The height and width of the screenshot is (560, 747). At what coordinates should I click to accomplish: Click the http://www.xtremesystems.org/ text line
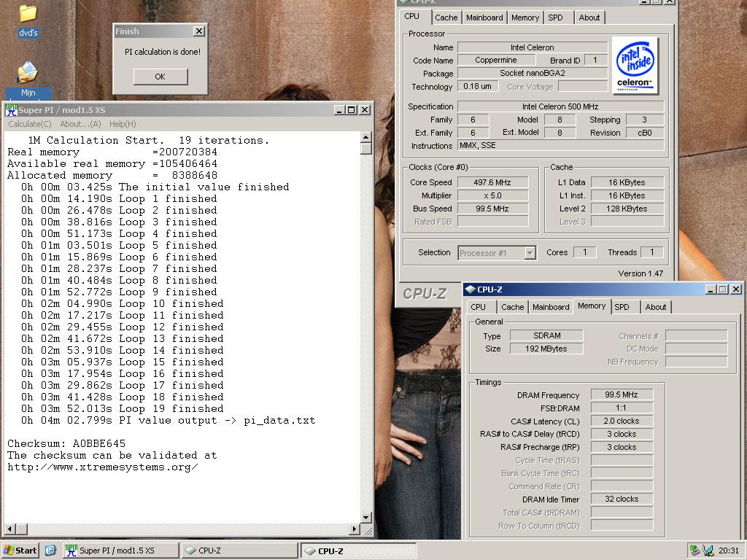click(x=102, y=467)
